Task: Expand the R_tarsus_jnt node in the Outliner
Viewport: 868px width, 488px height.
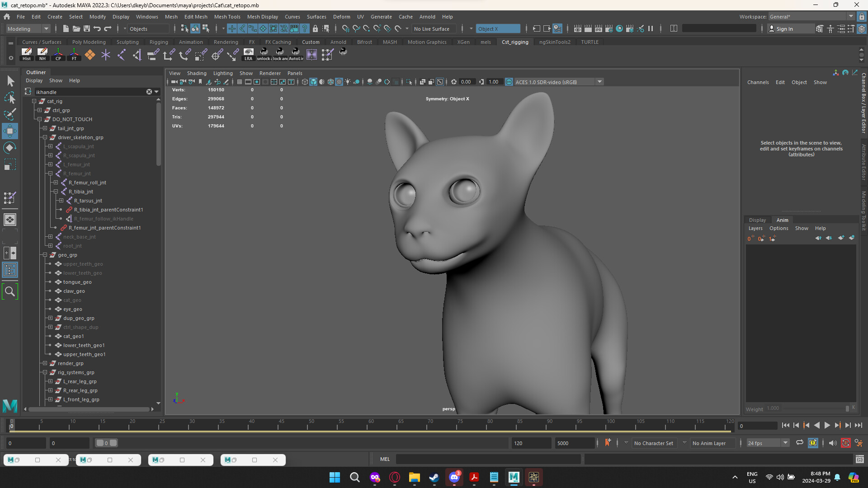Action: click(61, 201)
